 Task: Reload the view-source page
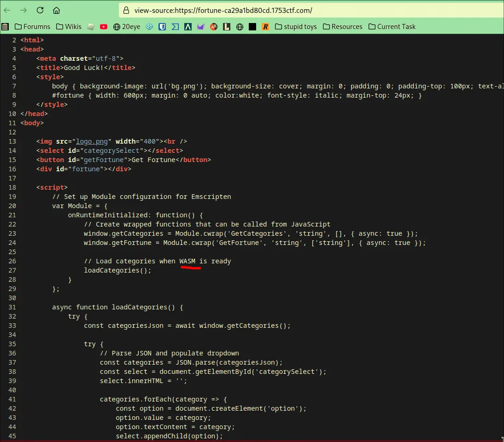click(x=40, y=10)
